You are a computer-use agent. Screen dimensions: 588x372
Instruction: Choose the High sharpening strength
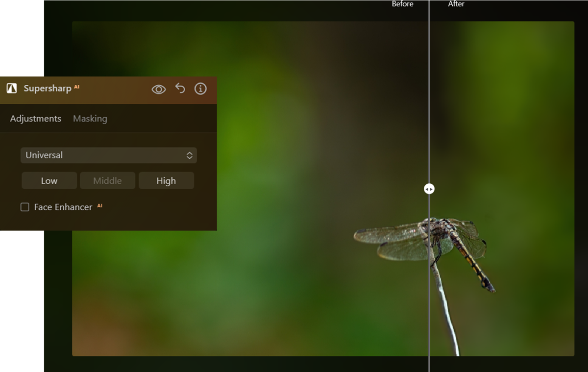pyautogui.click(x=166, y=180)
